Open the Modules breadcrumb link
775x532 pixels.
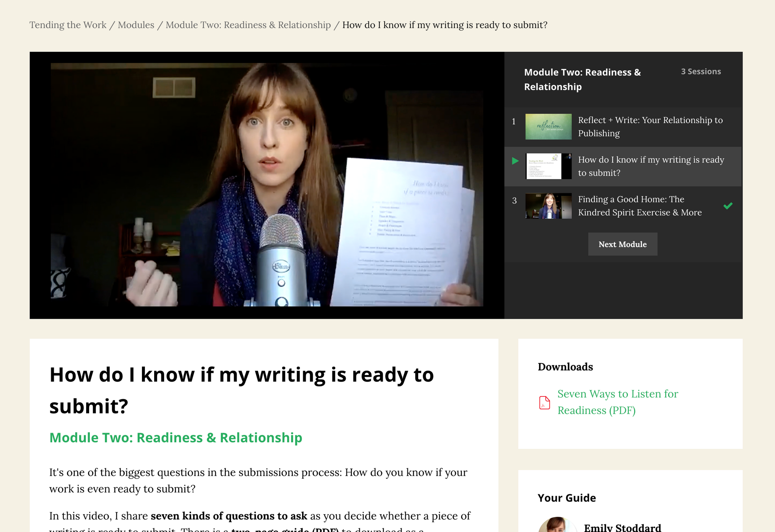pos(136,25)
